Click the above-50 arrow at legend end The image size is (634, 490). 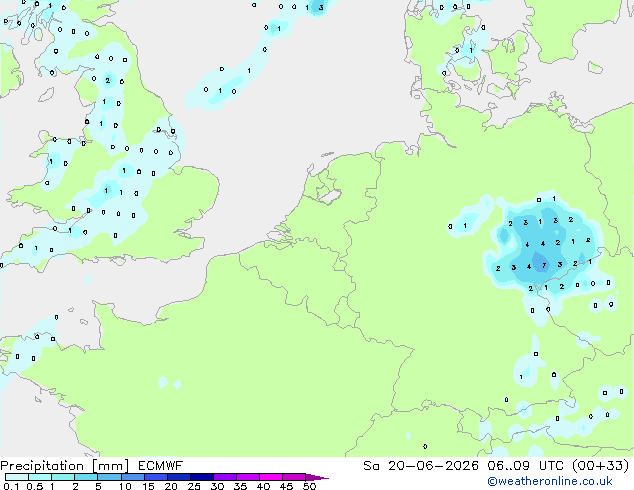[x=317, y=477]
